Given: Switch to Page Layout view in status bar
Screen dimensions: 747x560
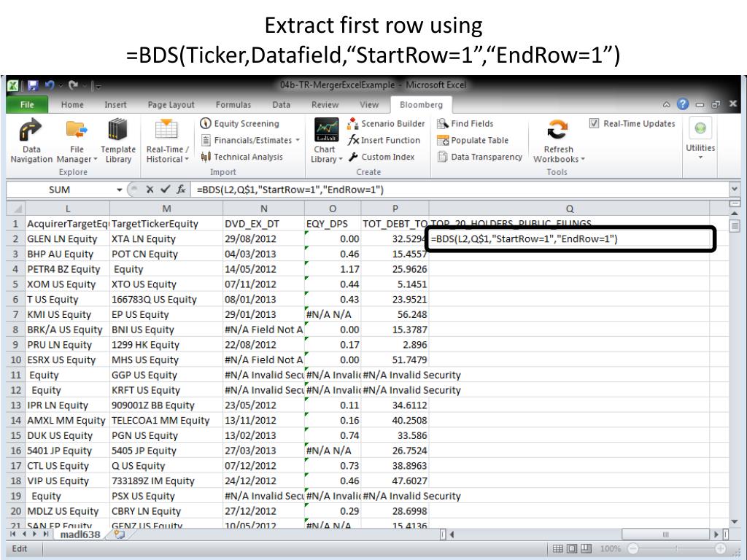Looking at the screenshot, I should 572,548.
